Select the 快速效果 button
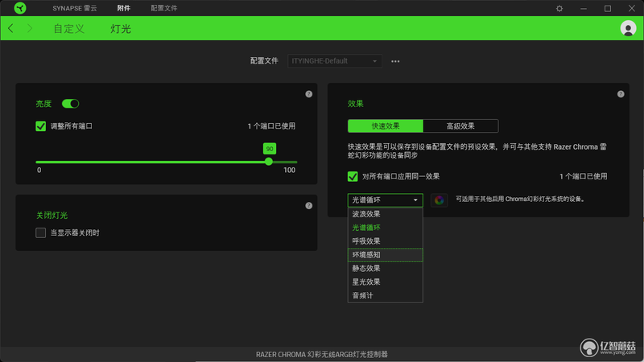The height and width of the screenshot is (362, 644). [x=386, y=126]
